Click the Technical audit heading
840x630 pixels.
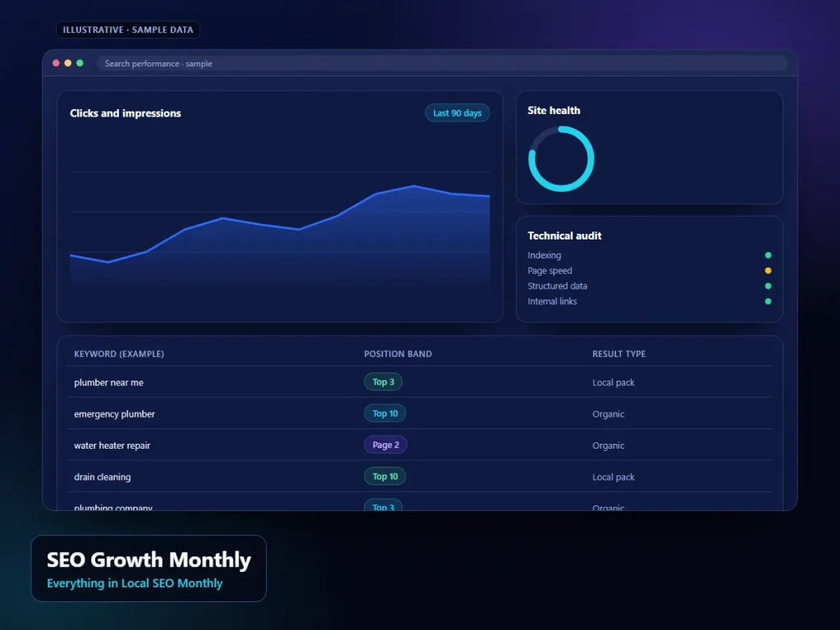(x=564, y=235)
